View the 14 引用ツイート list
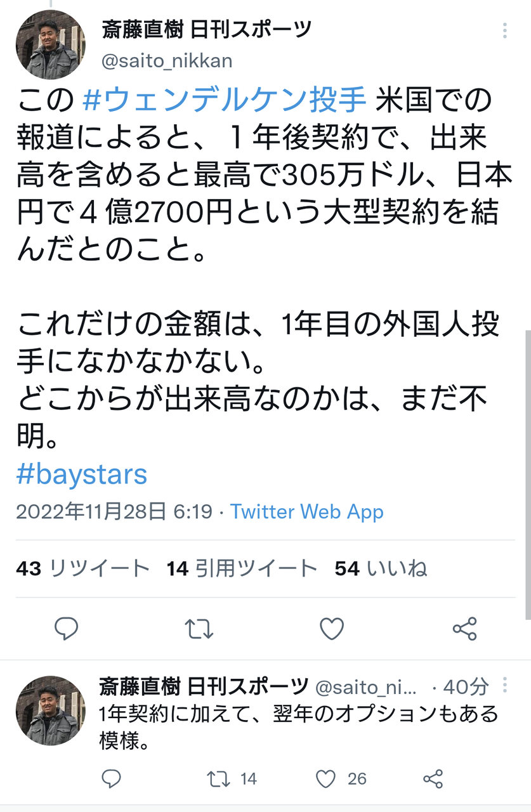This screenshot has width=531, height=812. point(242,568)
